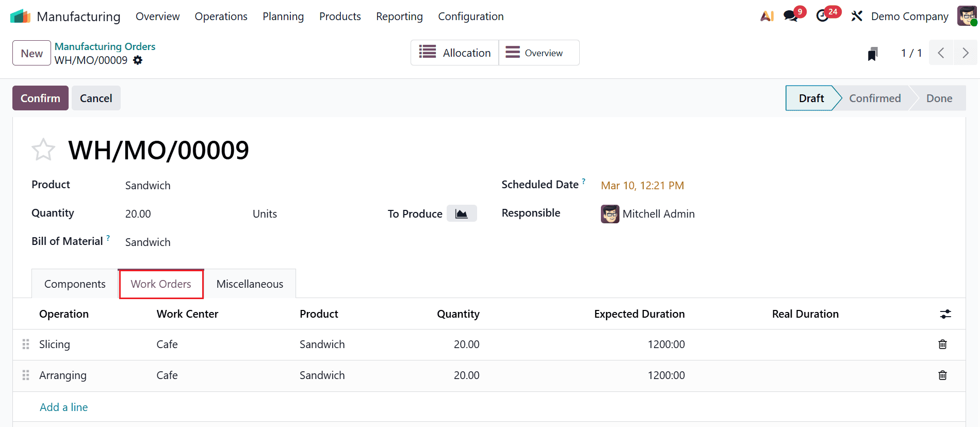Click the Manufacturing app title
Image resolution: width=980 pixels, height=427 pixels.
pyautogui.click(x=78, y=17)
